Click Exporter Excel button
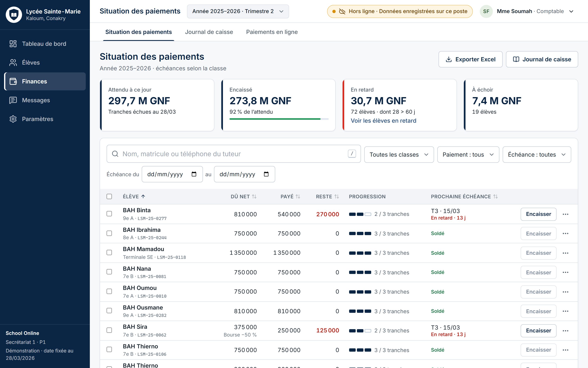Screen dimensions: 588x368 click(470, 59)
